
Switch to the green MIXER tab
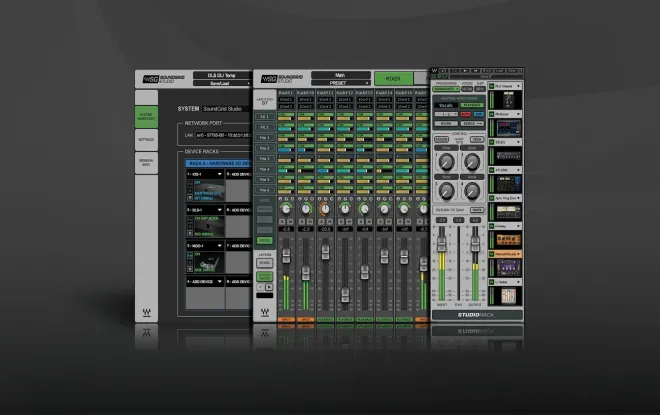[393, 79]
